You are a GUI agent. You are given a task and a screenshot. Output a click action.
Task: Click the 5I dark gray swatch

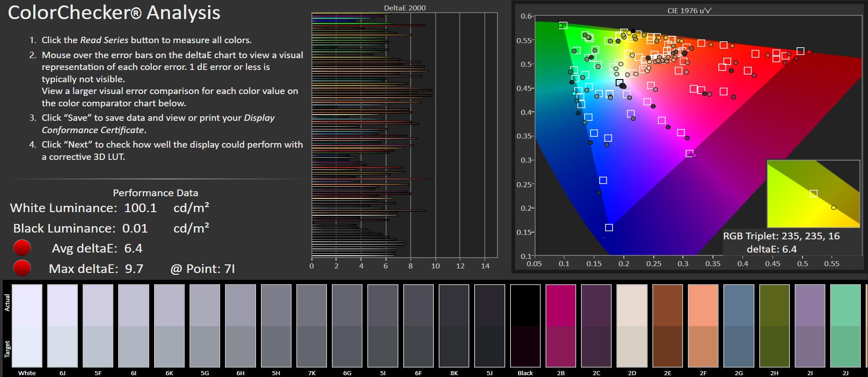383,326
